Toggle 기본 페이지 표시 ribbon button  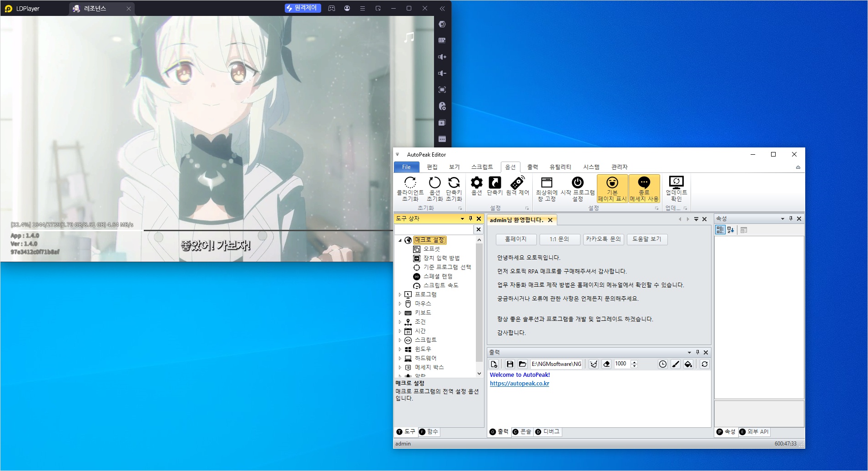click(612, 189)
